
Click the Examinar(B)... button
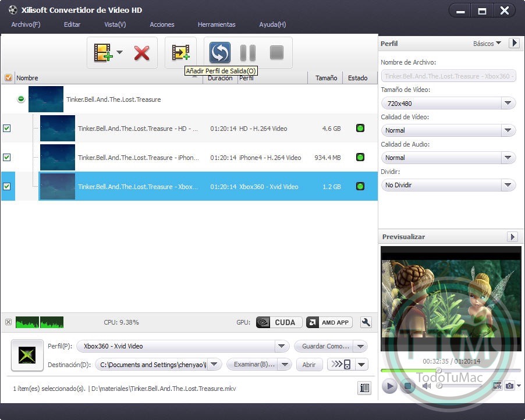(x=253, y=364)
